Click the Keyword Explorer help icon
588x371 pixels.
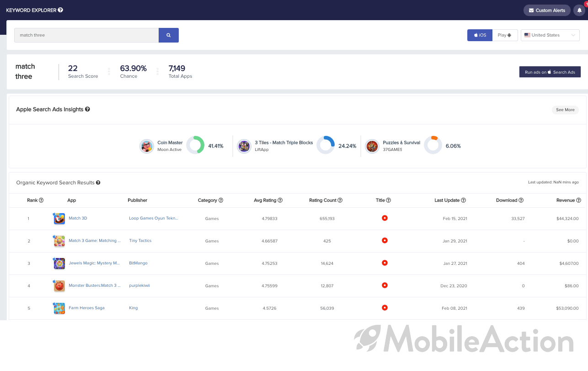click(x=61, y=10)
